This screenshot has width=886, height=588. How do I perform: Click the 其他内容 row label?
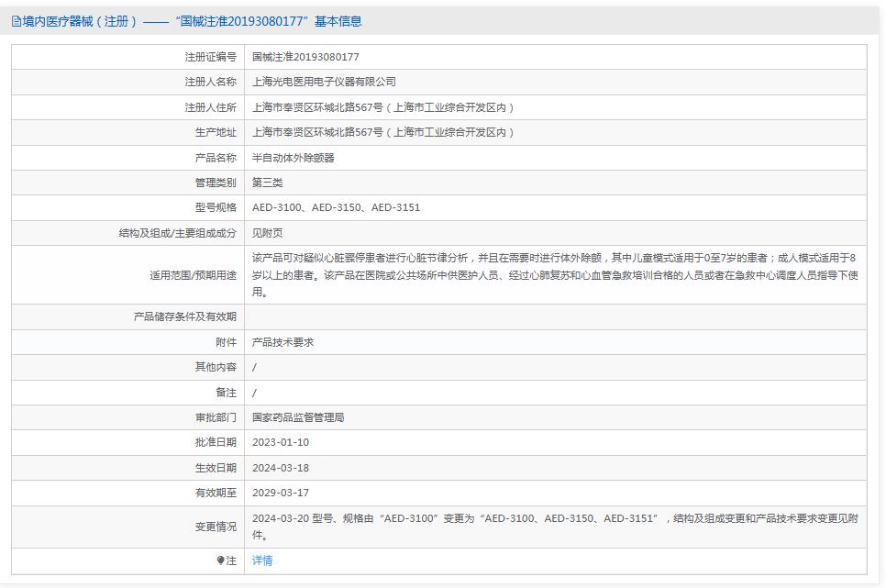tap(216, 367)
